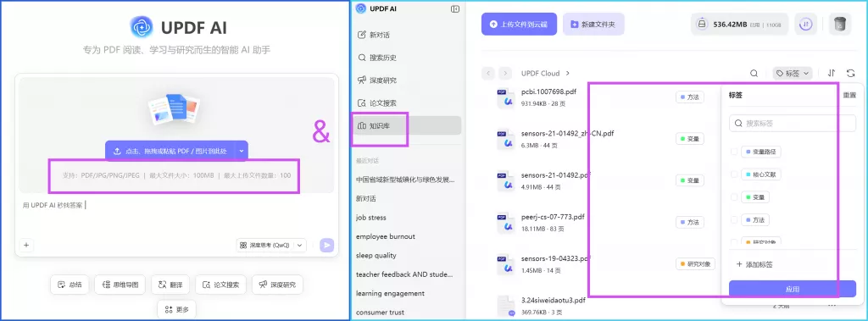This screenshot has height=321, width=868.
Task: Click the transfer list up-down arrows icon
Action: [x=807, y=25]
